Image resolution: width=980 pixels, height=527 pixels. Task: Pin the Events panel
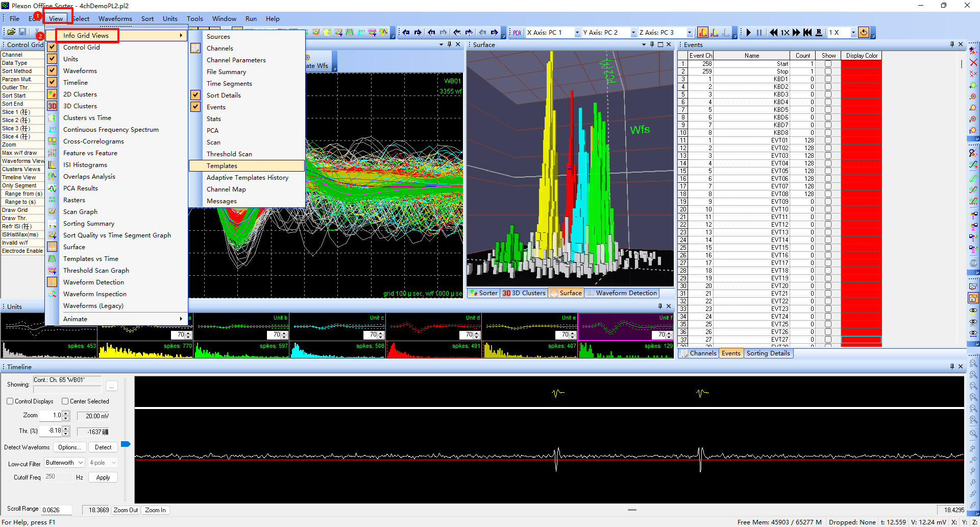click(x=952, y=44)
